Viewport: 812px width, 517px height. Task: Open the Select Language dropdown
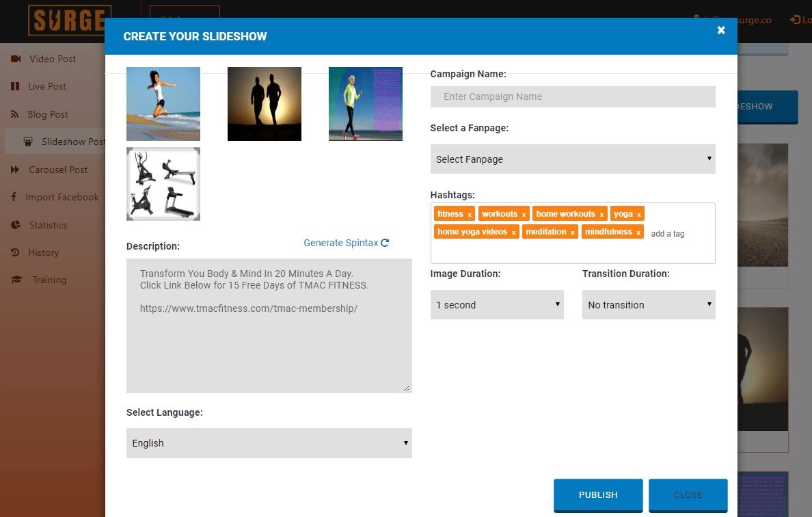click(269, 443)
